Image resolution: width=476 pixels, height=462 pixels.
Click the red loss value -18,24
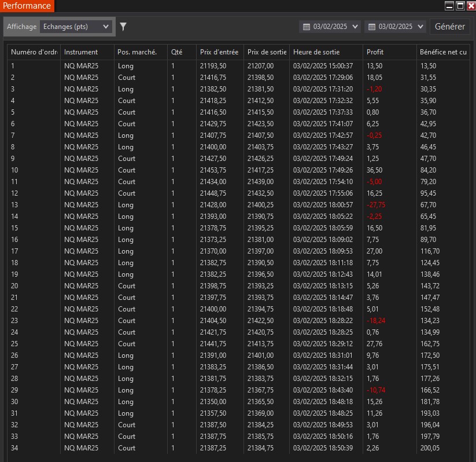(376, 320)
